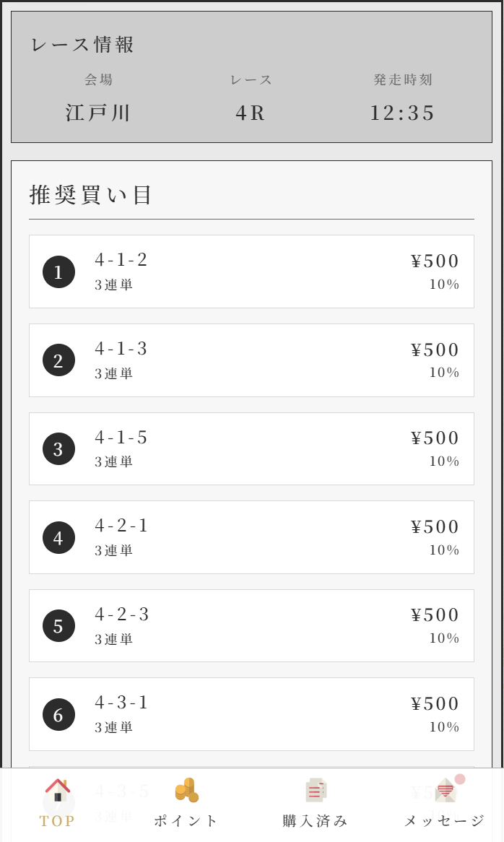This screenshot has width=504, height=842.
Task: Click the number 6 circle badge
Action: (x=58, y=715)
